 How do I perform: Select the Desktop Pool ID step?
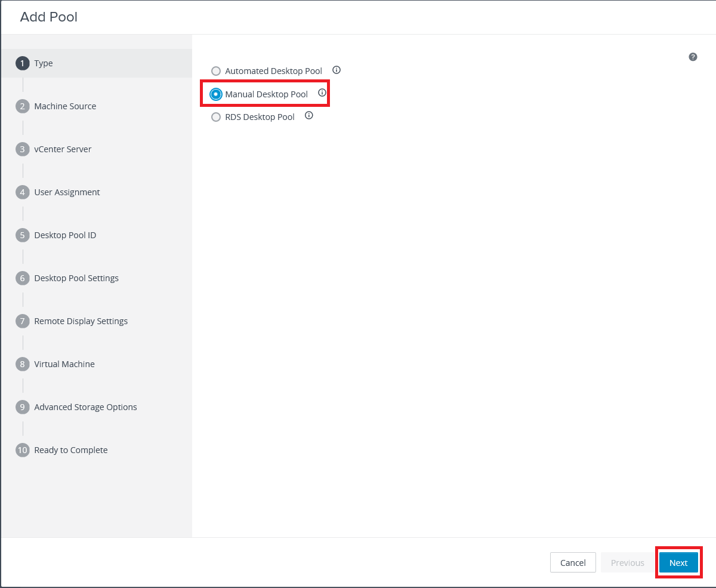pos(65,235)
